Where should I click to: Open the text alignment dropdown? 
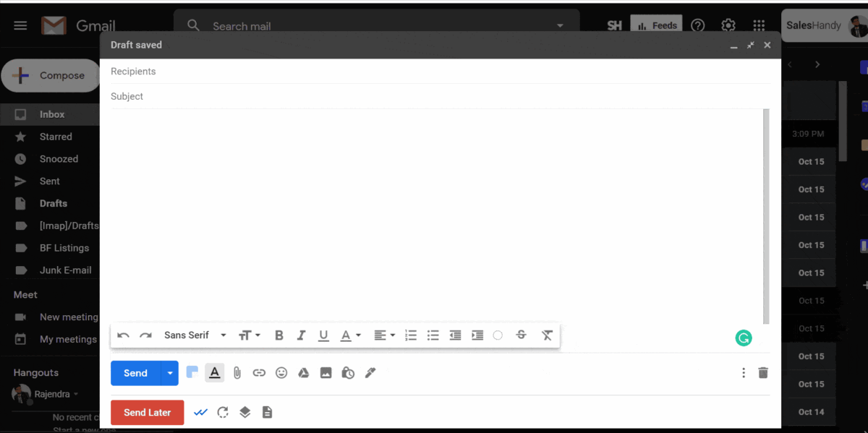382,335
